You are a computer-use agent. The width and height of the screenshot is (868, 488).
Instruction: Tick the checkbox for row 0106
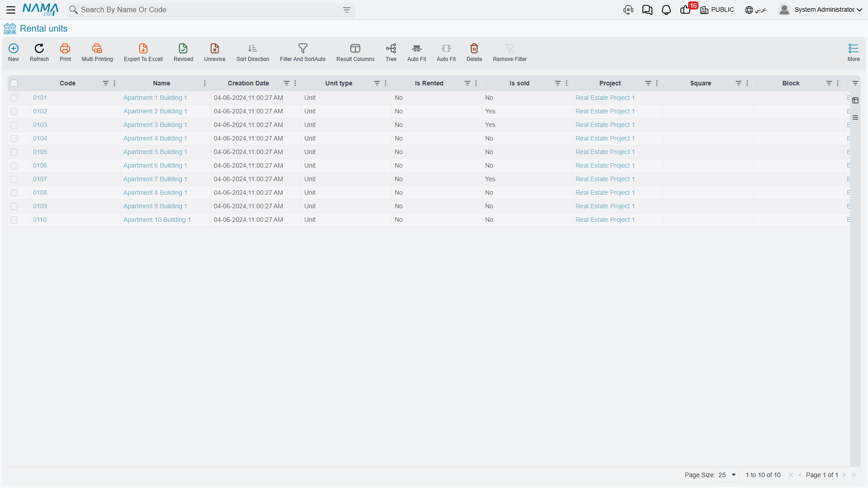pyautogui.click(x=14, y=166)
